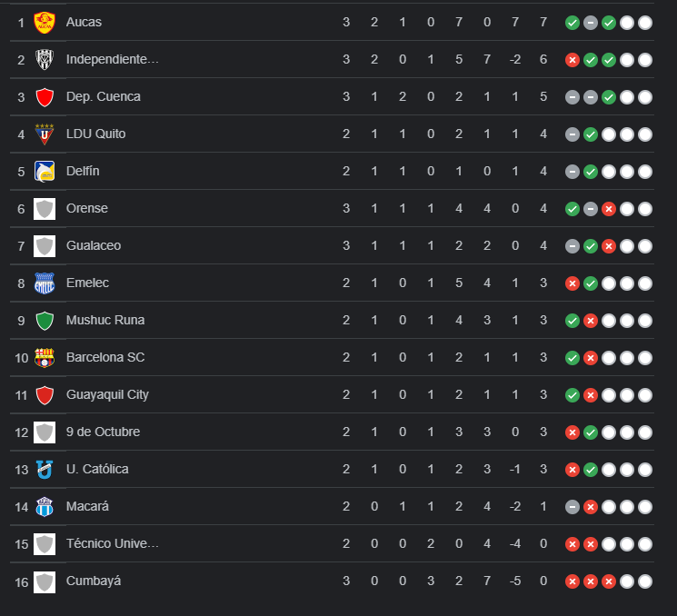Screen dimensions: 677x616
Task: Click the Técnico Universitario placeholder badge
Action: (45, 544)
